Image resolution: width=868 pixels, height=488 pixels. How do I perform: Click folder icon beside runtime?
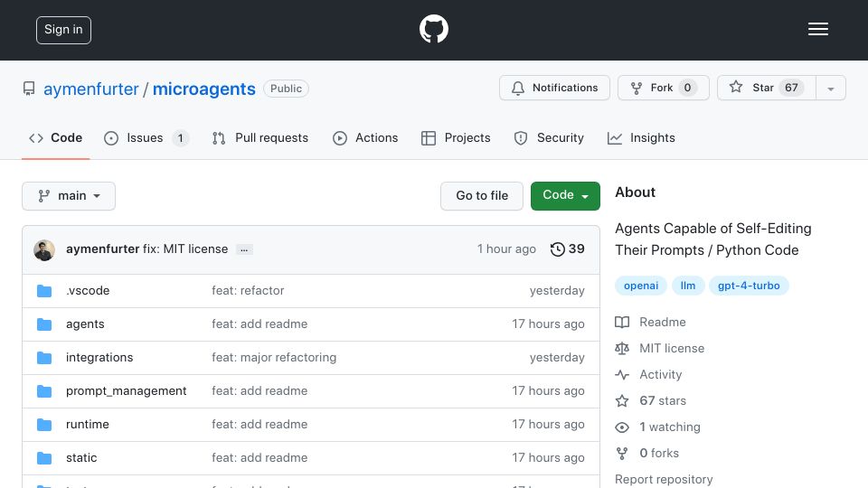44,425
